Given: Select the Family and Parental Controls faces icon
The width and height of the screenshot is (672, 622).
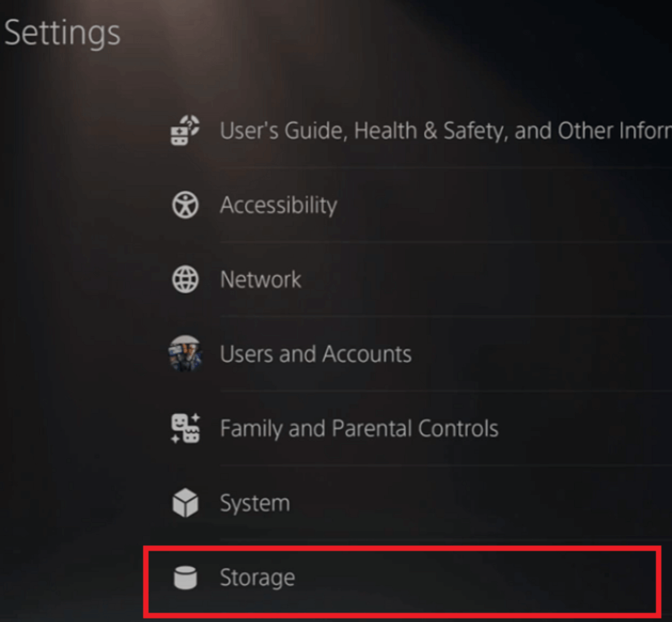Looking at the screenshot, I should point(185,428).
